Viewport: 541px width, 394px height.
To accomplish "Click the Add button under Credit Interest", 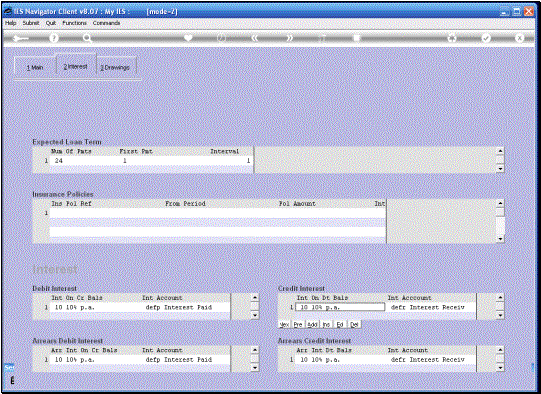I will [x=312, y=325].
